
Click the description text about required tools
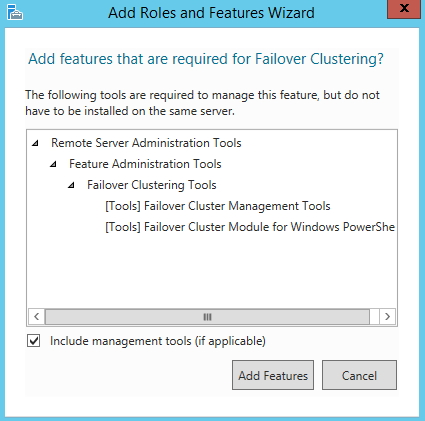coord(202,103)
